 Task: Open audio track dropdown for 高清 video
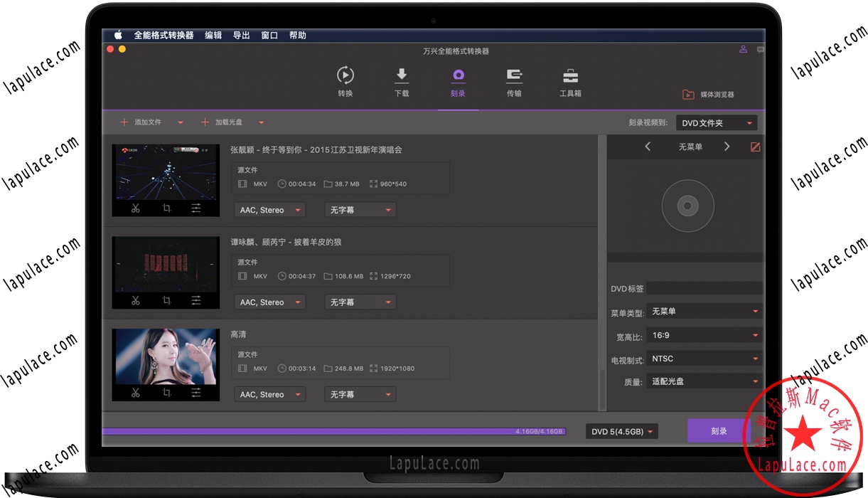pos(269,393)
